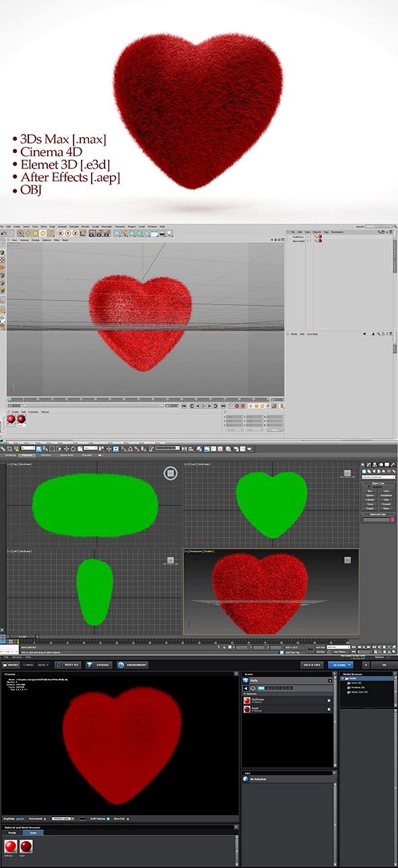Open the Environment settings in Element 3D
Screen dimensions: 398x868
tap(132, 664)
